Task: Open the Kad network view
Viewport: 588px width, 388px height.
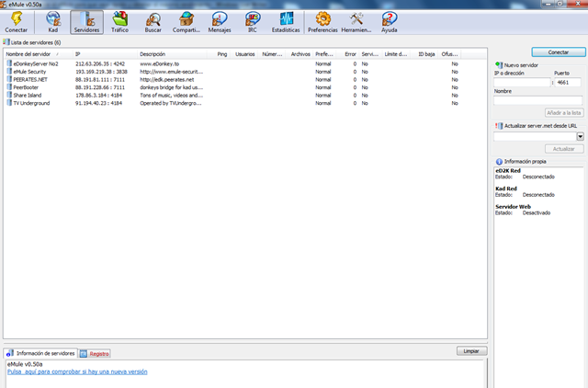Action: coord(53,22)
